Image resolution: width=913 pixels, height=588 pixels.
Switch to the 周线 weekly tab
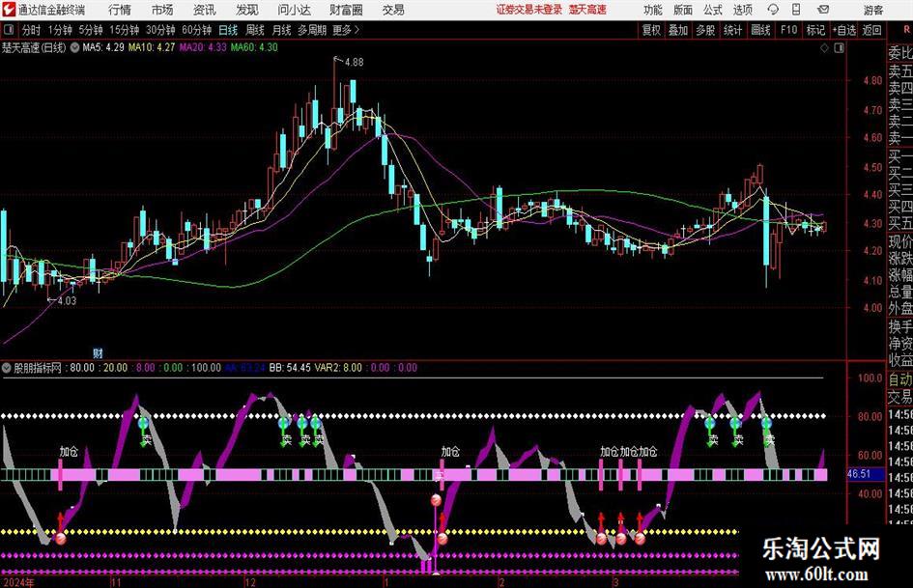[x=254, y=30]
